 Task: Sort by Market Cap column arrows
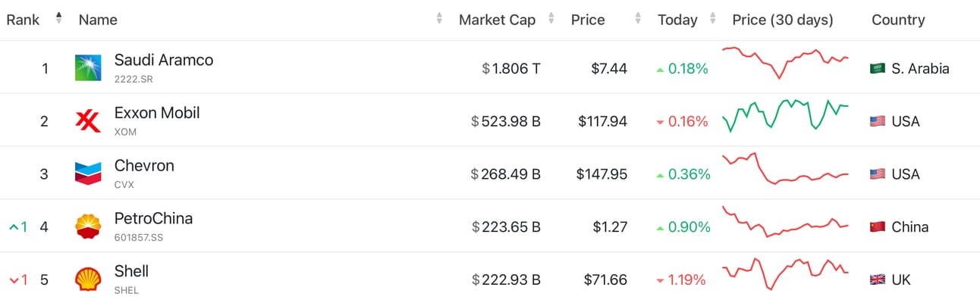coord(551,19)
